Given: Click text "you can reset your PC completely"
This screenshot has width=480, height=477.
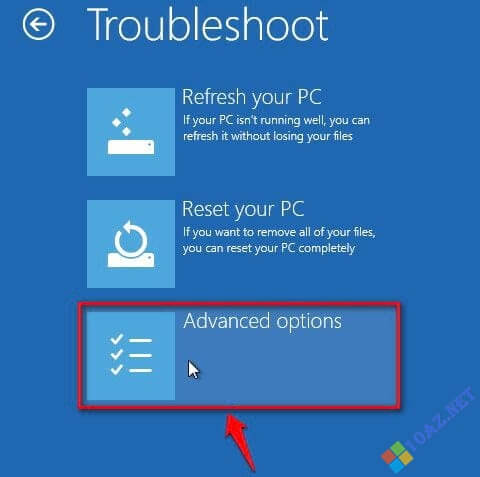Looking at the screenshot, I should (269, 248).
